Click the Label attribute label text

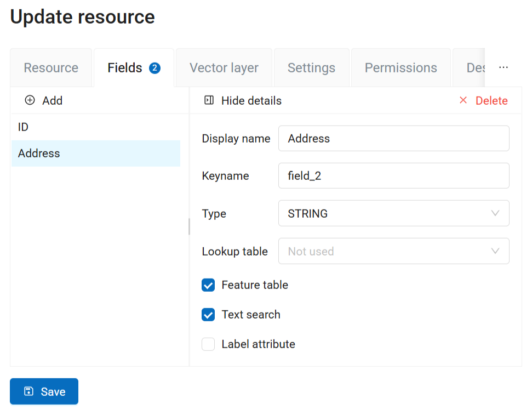pyautogui.click(x=259, y=344)
